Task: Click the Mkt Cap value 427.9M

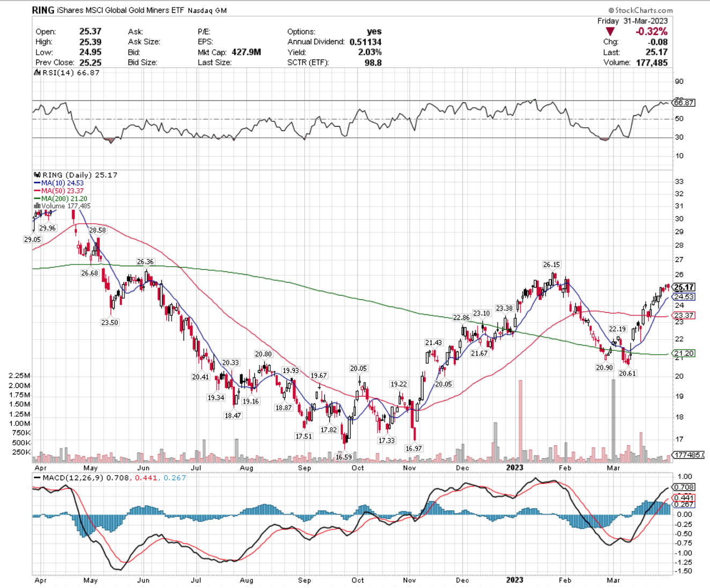Action: click(246, 52)
